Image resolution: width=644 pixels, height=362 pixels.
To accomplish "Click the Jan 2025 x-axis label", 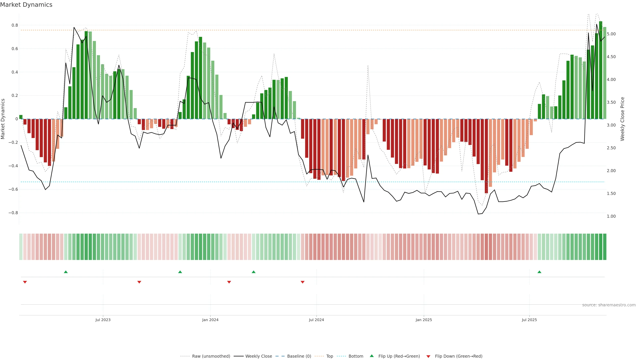I will coord(423,320).
